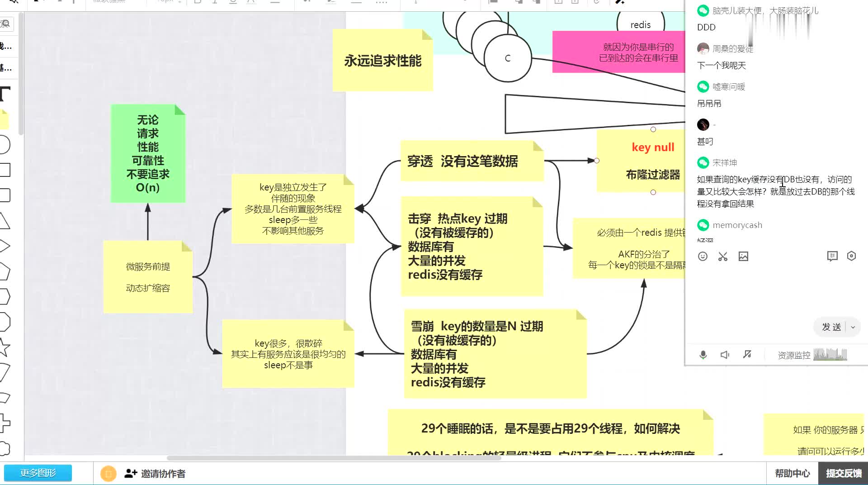Click chat user name 周桑的爱徒

point(733,49)
